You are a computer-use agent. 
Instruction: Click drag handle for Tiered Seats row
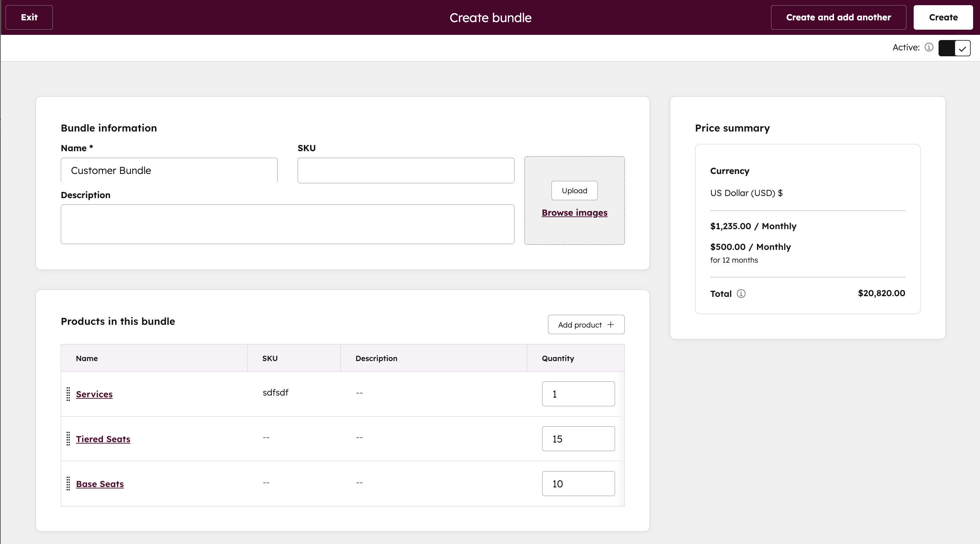coord(68,439)
